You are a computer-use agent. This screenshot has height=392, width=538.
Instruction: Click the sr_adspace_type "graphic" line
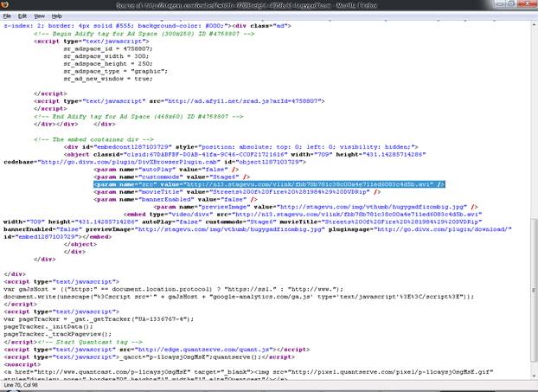tap(115, 72)
